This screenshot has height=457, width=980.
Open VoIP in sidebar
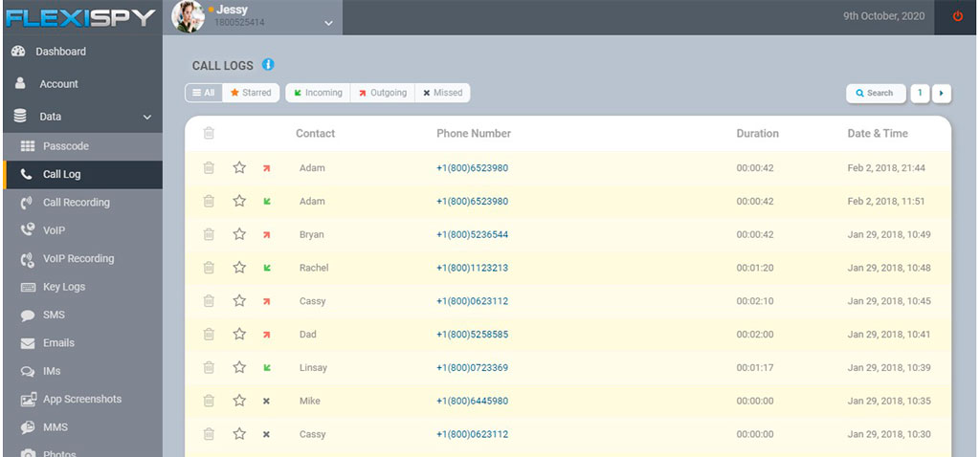pos(82,230)
